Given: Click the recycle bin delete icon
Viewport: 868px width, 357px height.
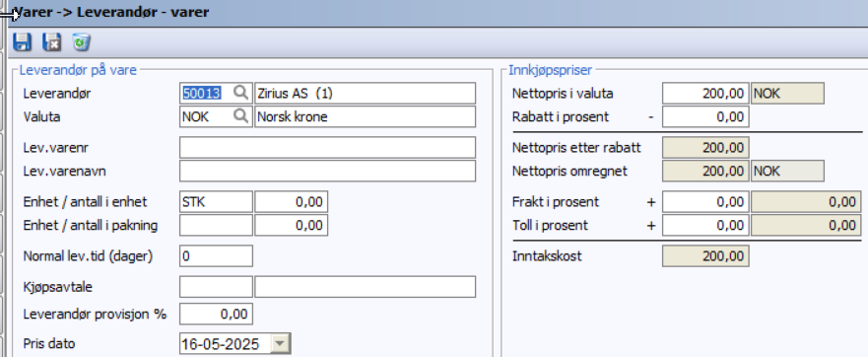Looking at the screenshot, I should [x=82, y=42].
